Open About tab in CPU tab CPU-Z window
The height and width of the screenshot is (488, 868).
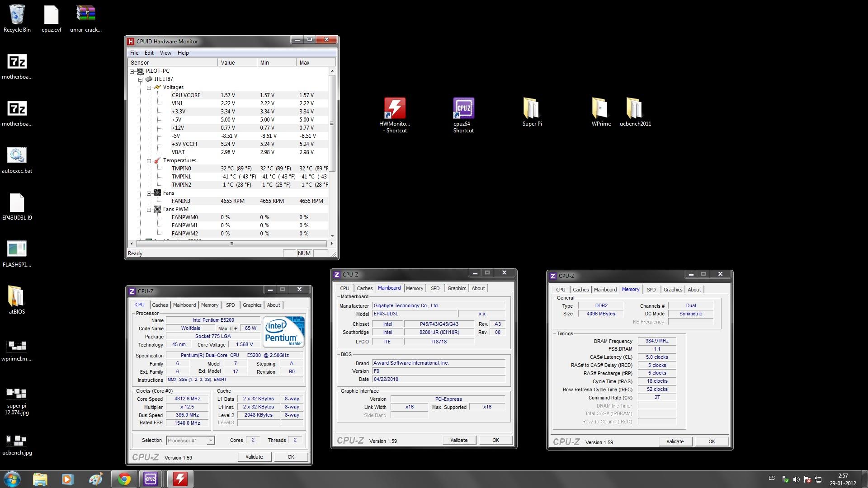(274, 305)
